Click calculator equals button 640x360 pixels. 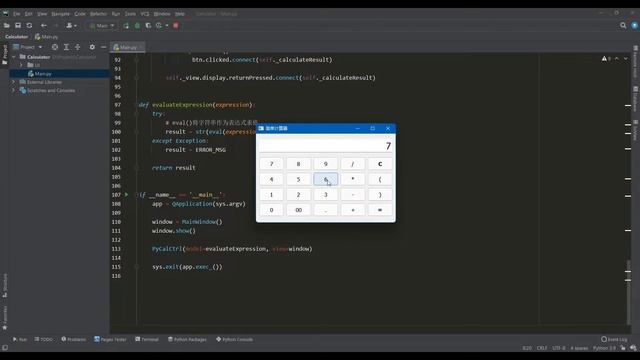[x=380, y=210]
